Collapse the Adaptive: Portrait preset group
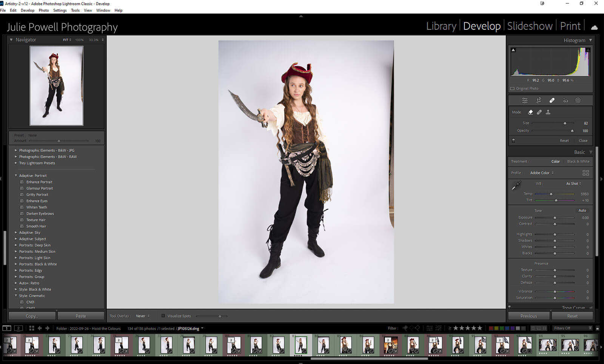The image size is (604, 364). (16, 176)
